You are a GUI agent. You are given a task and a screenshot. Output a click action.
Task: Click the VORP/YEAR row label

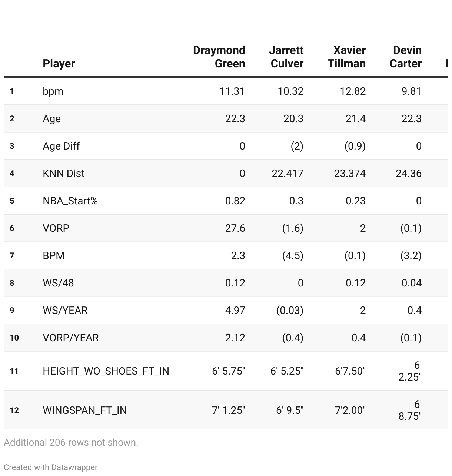(x=71, y=338)
